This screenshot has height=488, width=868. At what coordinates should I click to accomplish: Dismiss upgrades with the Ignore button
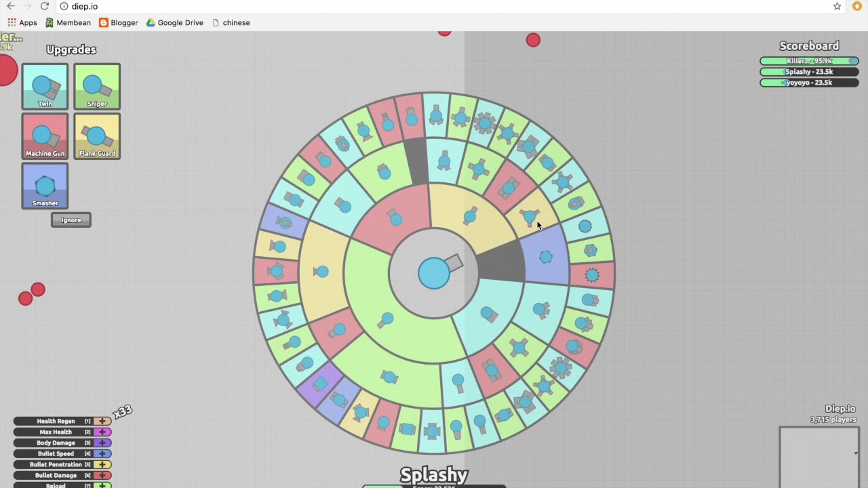pyautogui.click(x=71, y=220)
